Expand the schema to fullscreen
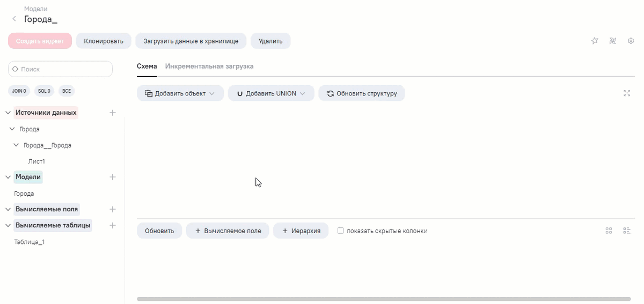Screen dimensions: 644x304 [x=627, y=93]
